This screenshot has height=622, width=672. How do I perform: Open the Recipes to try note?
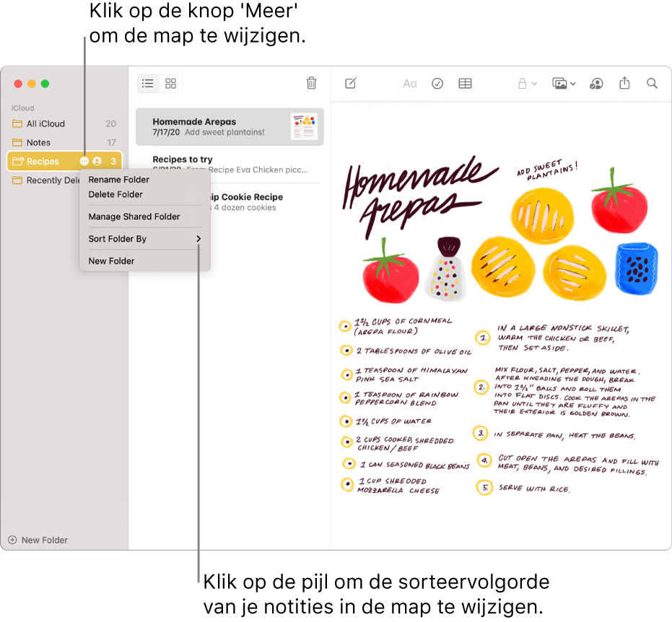click(x=230, y=165)
